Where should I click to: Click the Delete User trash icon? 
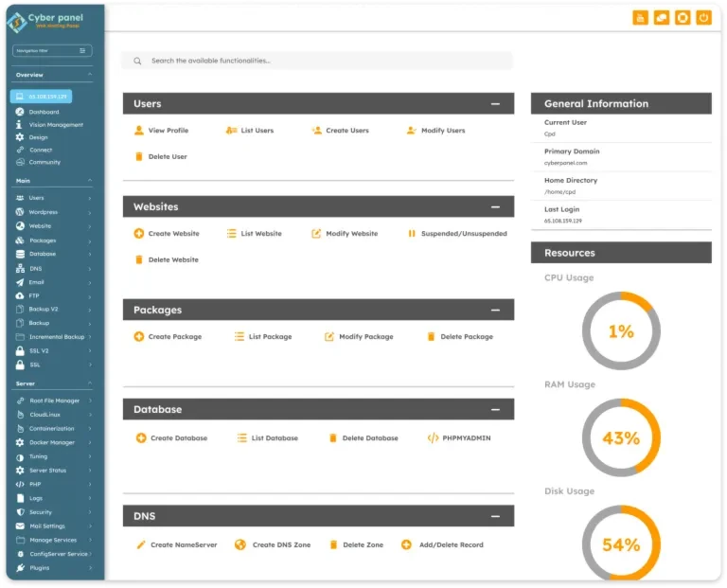138,156
